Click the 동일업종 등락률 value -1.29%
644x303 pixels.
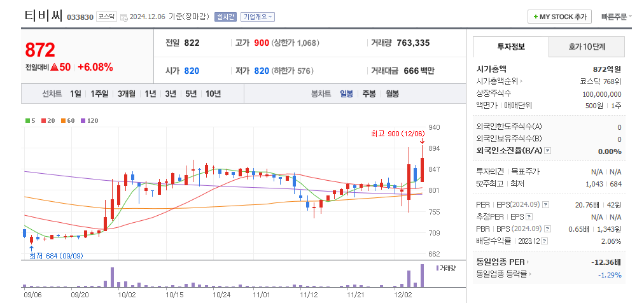(610, 274)
